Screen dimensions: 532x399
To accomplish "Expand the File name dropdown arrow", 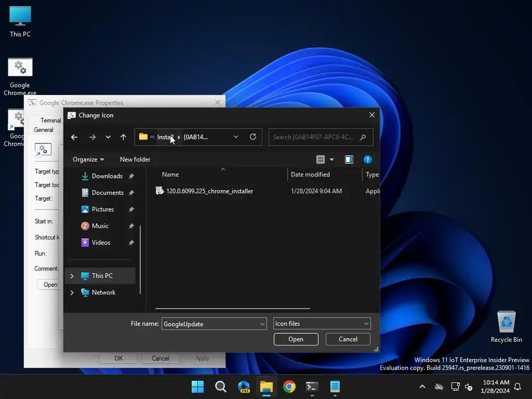I will tap(262, 324).
